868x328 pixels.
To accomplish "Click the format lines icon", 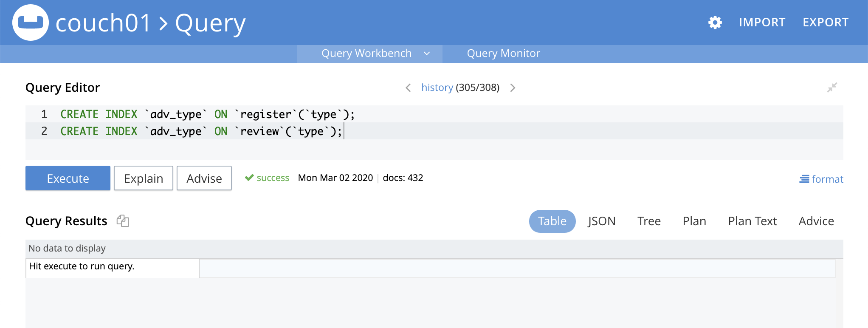I will tap(804, 179).
